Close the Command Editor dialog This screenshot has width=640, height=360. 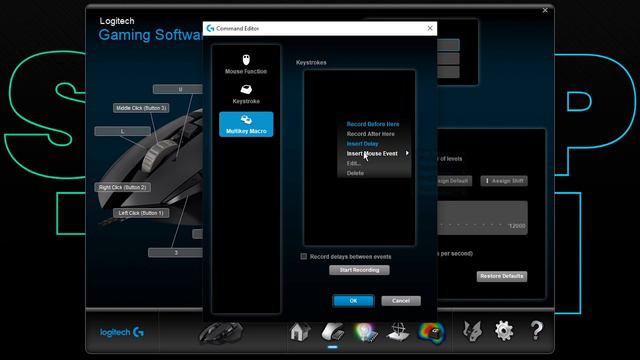[430, 28]
